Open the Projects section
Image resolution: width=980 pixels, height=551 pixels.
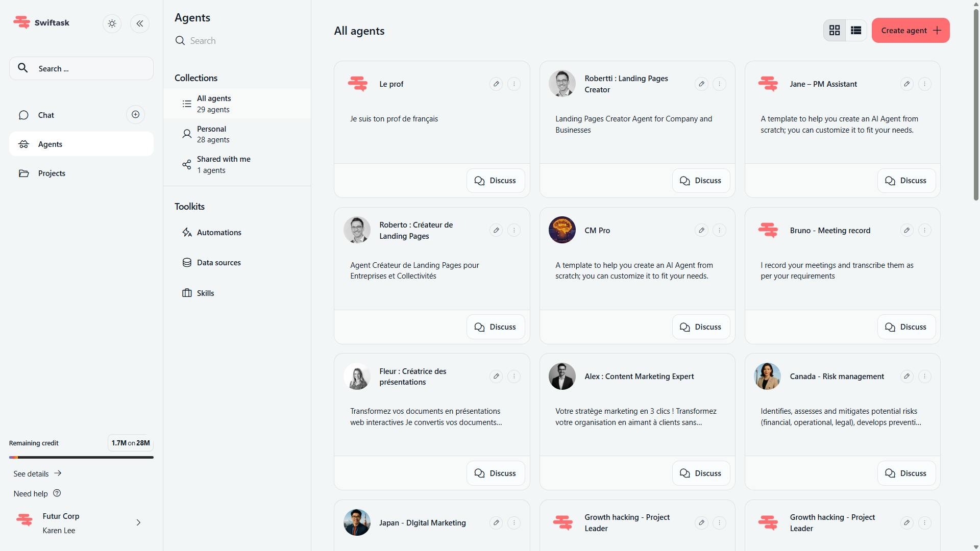pos(52,173)
